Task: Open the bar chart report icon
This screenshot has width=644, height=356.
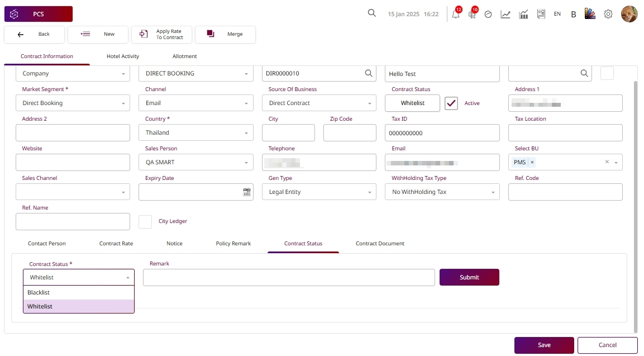Action: point(523,15)
